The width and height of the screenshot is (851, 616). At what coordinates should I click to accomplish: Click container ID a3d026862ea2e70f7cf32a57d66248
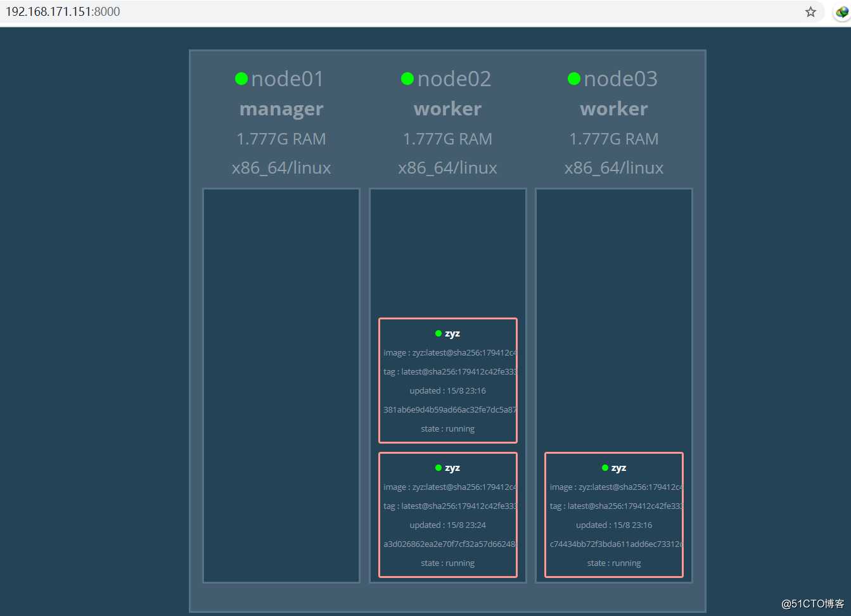[x=450, y=544]
